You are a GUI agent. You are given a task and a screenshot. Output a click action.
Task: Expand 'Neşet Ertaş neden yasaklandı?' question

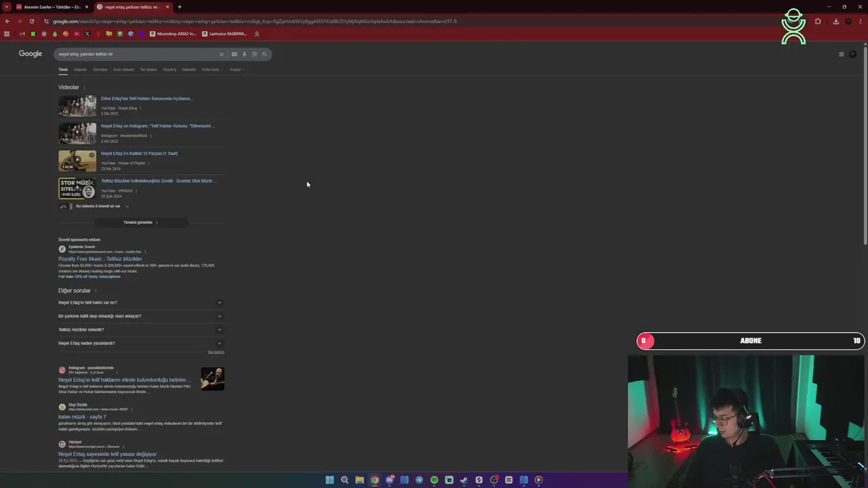click(140, 344)
